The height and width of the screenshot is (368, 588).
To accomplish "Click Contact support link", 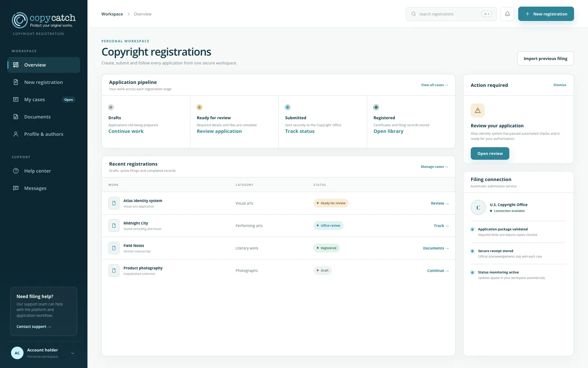I will 34,326.
